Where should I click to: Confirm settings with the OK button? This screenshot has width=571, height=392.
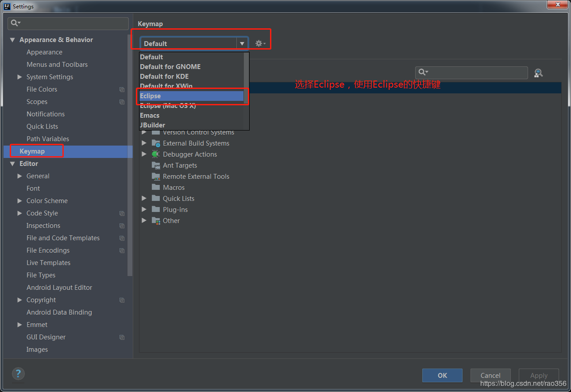click(442, 375)
